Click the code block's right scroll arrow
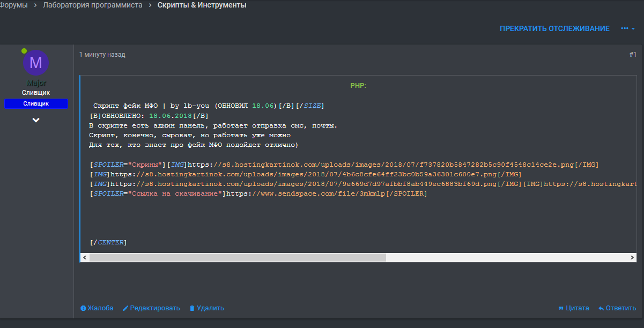 pyautogui.click(x=633, y=258)
